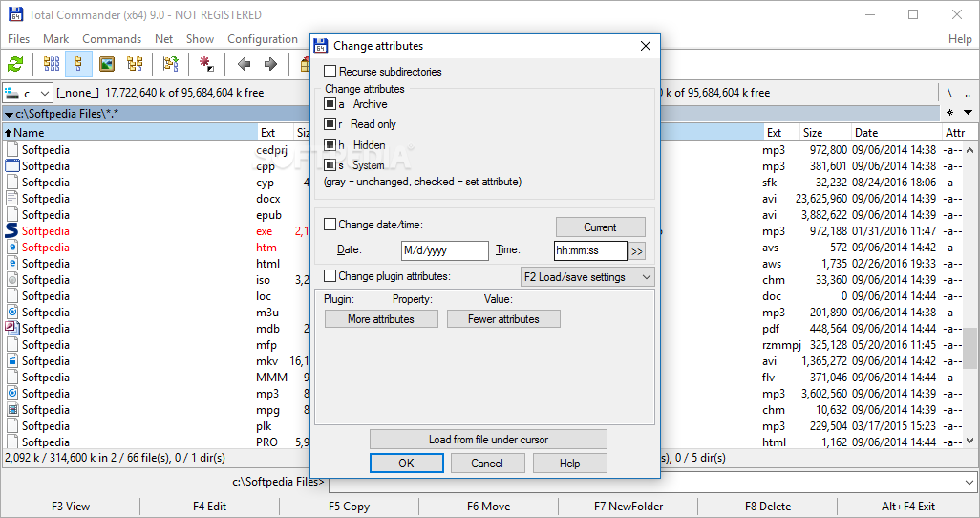Click the Softpedia docx document icon
The width and height of the screenshot is (980, 518).
(11, 199)
